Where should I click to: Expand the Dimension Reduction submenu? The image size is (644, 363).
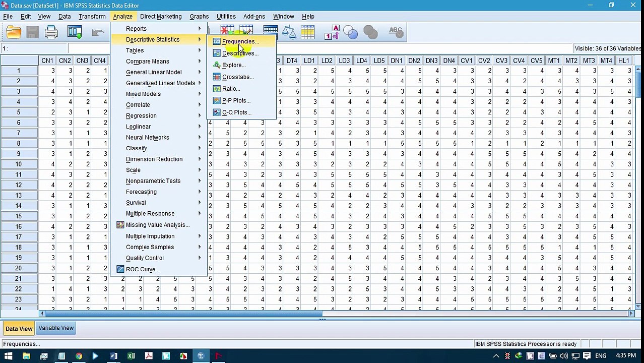(x=158, y=159)
